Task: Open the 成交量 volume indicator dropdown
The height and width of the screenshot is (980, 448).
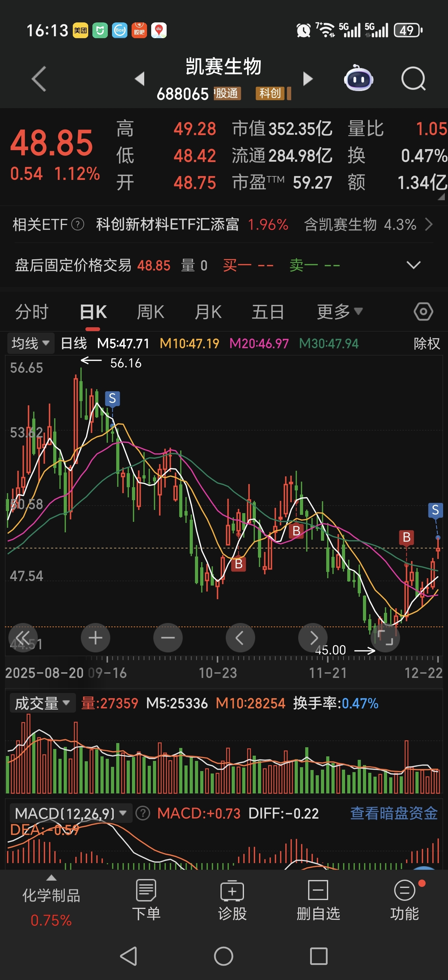Action: [x=42, y=703]
